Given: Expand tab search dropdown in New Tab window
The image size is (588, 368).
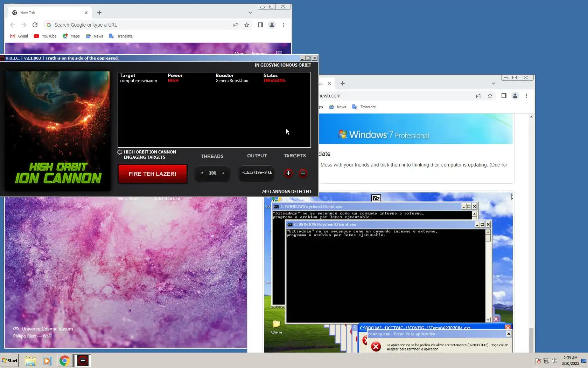Looking at the screenshot, I should 250,13.
